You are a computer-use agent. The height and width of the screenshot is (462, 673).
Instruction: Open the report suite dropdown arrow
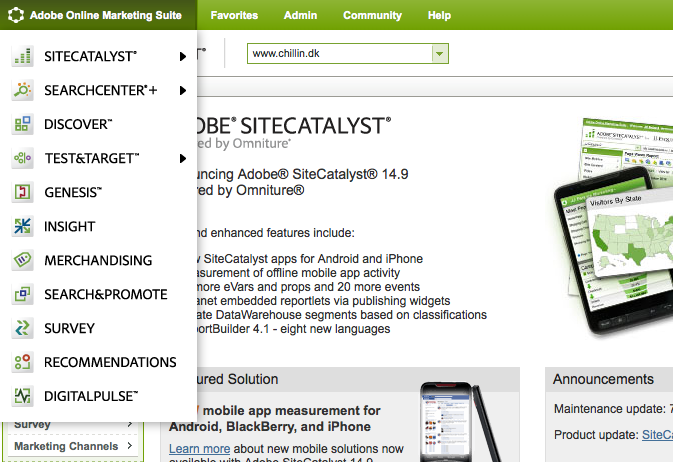[440, 54]
